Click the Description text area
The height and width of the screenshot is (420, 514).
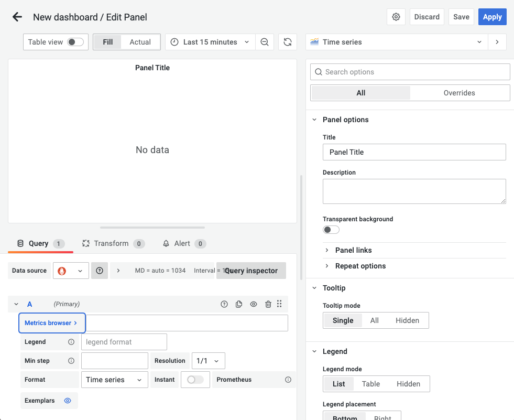414,191
